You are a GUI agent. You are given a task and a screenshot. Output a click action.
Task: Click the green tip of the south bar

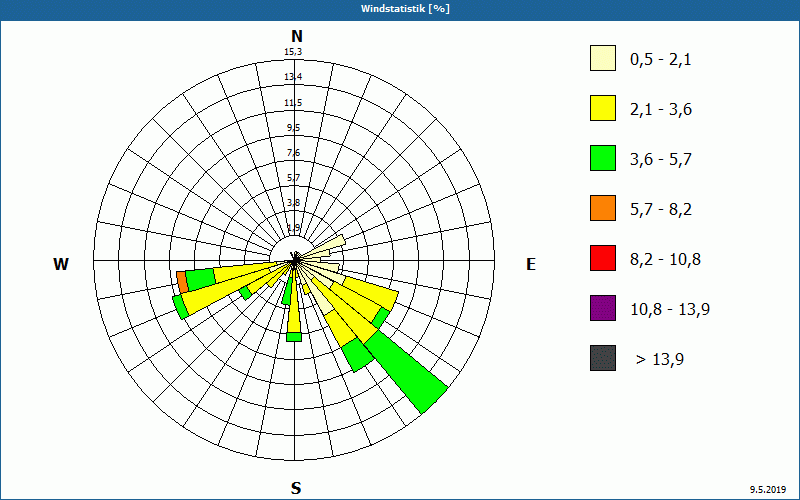(294, 337)
